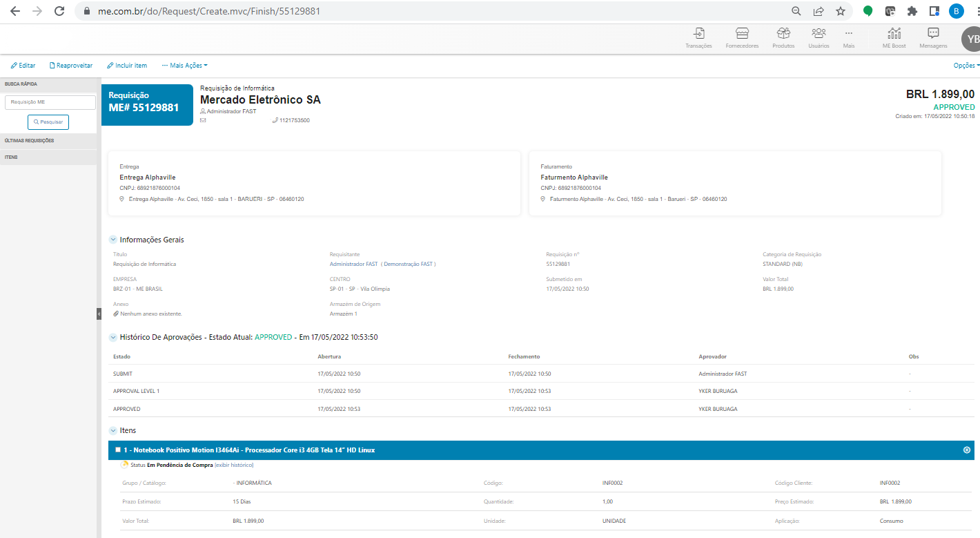The height and width of the screenshot is (538, 980).
Task: Click the STANDARD (NB) category value
Action: click(x=783, y=264)
